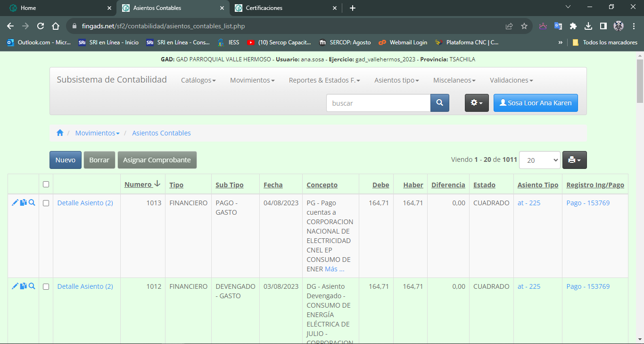
Task: Open Detalle Asiento (2) link for 1013
Action: (x=85, y=203)
